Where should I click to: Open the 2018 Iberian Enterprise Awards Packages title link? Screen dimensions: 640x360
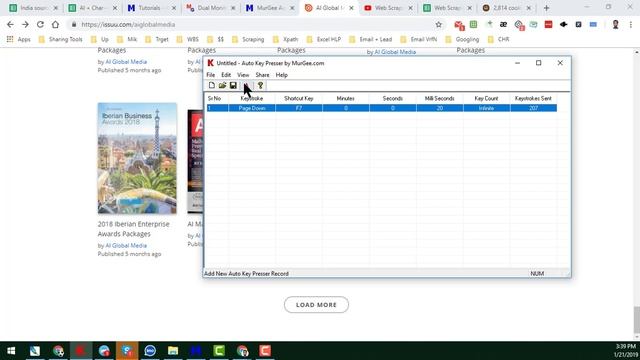[133, 229]
